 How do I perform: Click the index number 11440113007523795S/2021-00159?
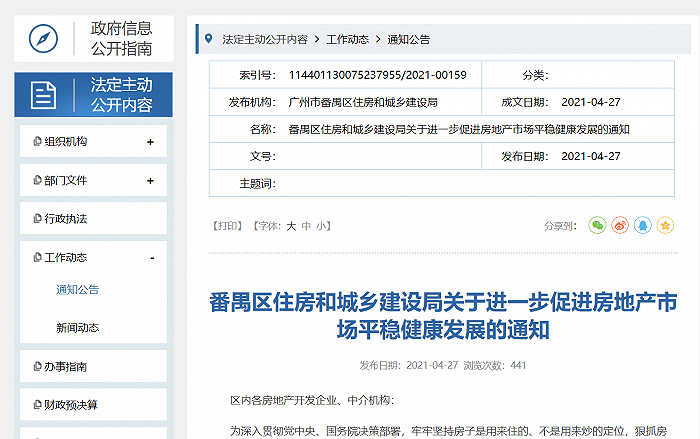(x=378, y=75)
